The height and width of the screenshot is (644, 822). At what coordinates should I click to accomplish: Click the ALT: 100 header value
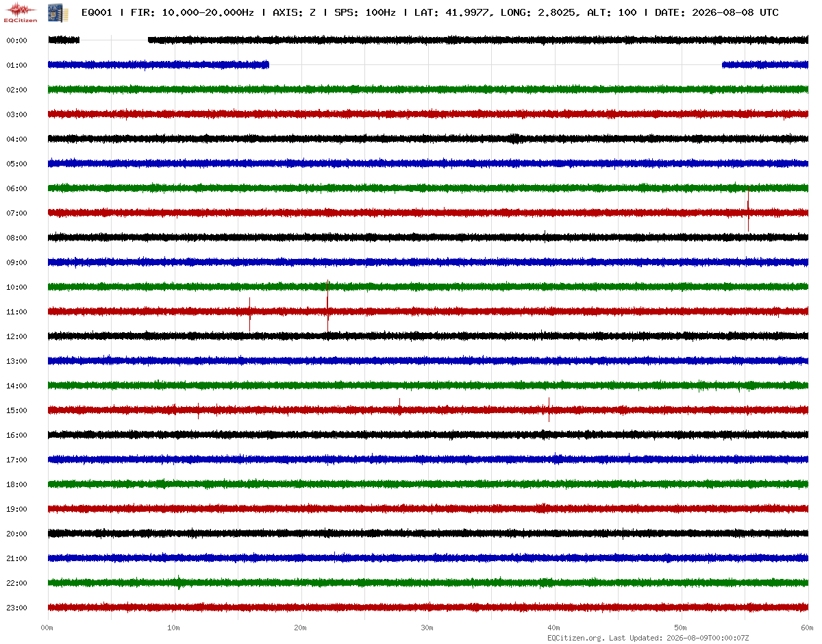coord(612,12)
